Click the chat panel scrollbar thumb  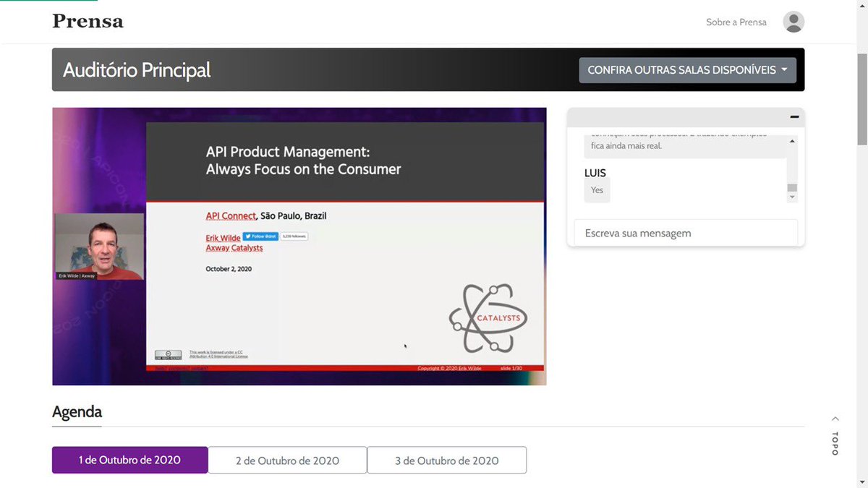[x=792, y=188]
